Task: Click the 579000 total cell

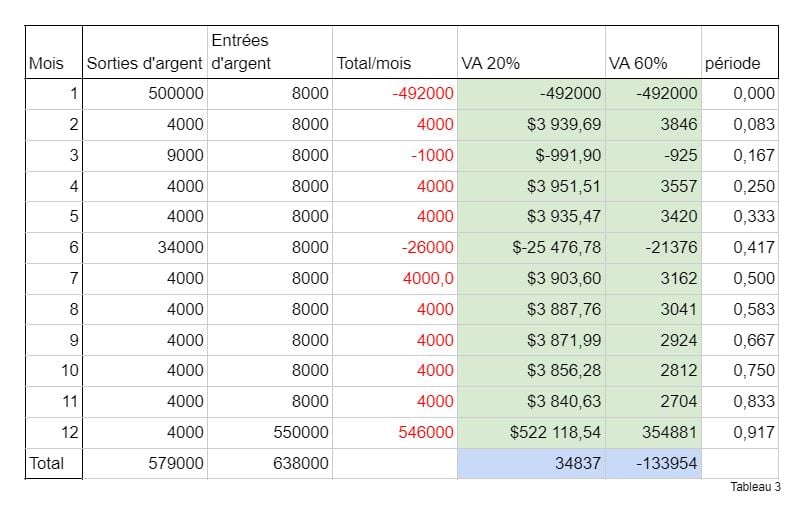Action: [x=144, y=463]
